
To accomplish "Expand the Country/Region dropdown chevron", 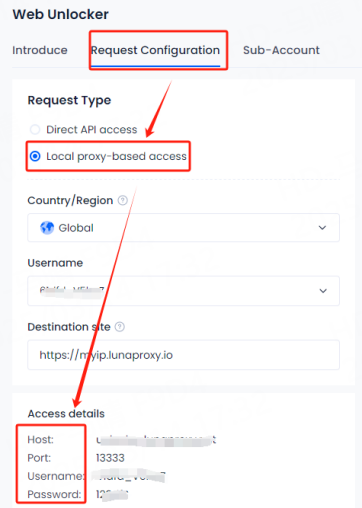I will [x=322, y=228].
